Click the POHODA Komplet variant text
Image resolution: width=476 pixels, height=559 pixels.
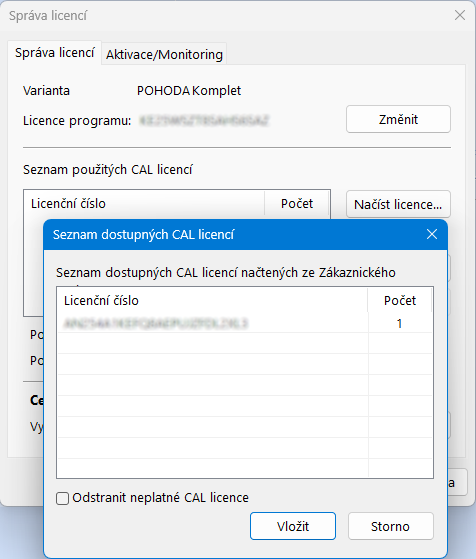point(189,91)
